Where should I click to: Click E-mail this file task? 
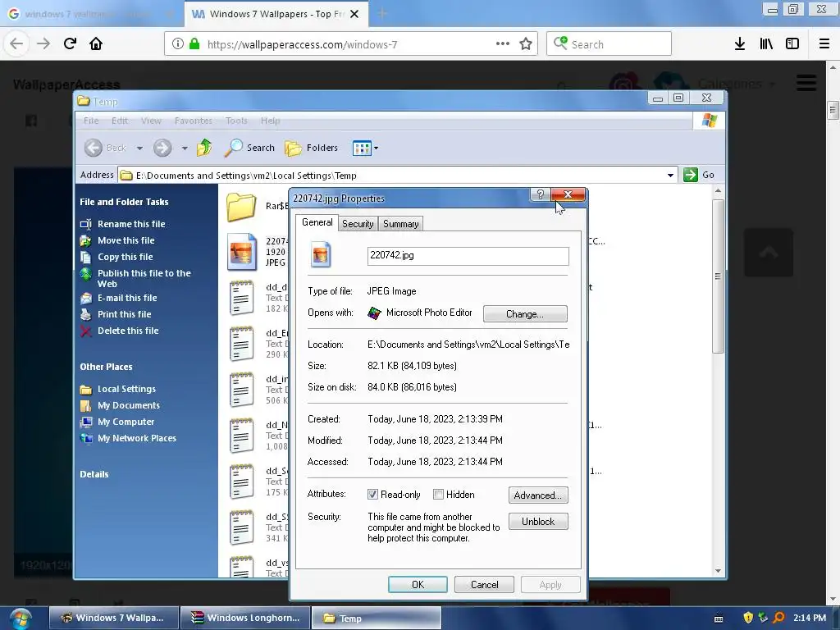(127, 298)
